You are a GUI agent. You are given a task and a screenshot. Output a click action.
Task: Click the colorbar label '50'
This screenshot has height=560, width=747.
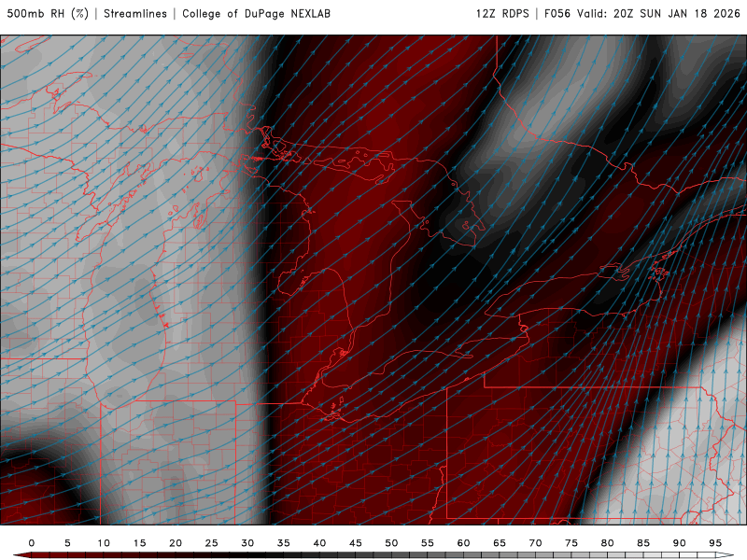pos(391,543)
